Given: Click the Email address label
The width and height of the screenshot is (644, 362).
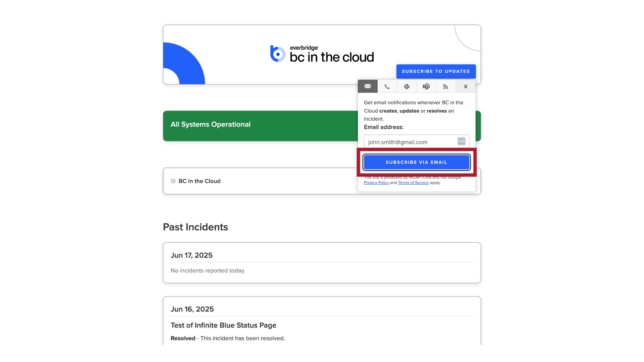Looking at the screenshot, I should pos(384,127).
